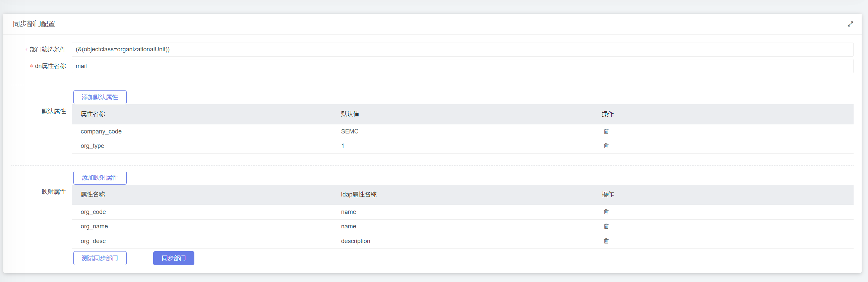Select the org_code attribute name cell
The image size is (868, 282).
93,212
